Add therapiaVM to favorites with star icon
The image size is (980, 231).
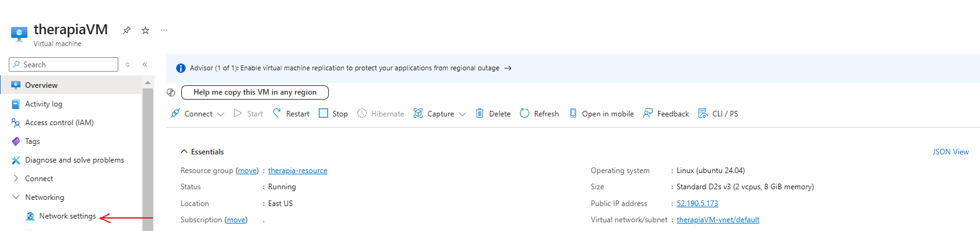tap(145, 30)
